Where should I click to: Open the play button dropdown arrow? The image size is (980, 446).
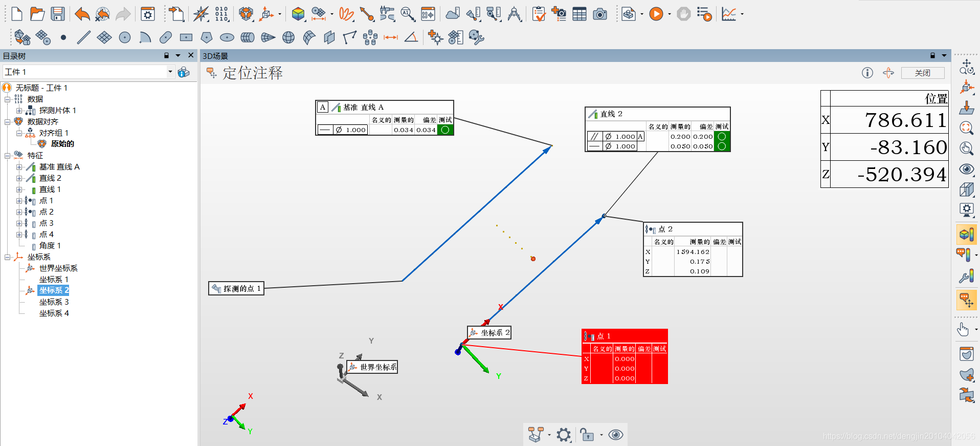coord(669,14)
